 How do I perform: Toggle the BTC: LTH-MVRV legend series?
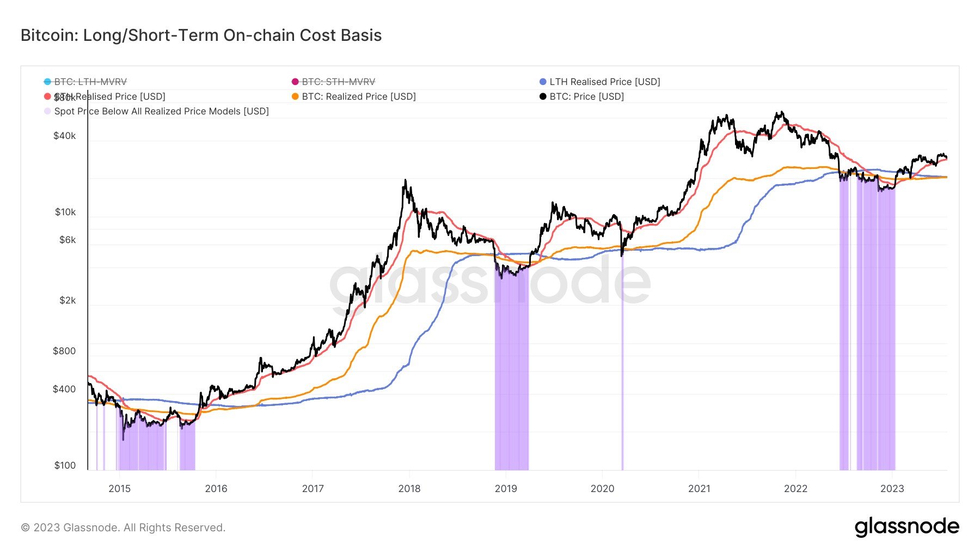point(90,82)
